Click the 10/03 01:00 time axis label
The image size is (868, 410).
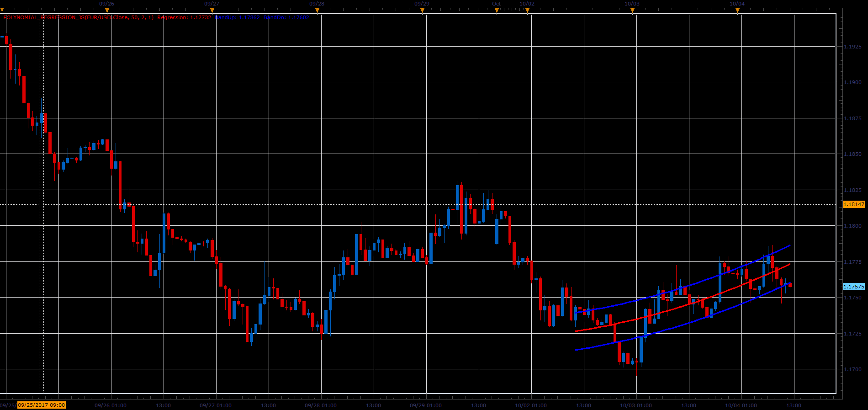(636, 405)
